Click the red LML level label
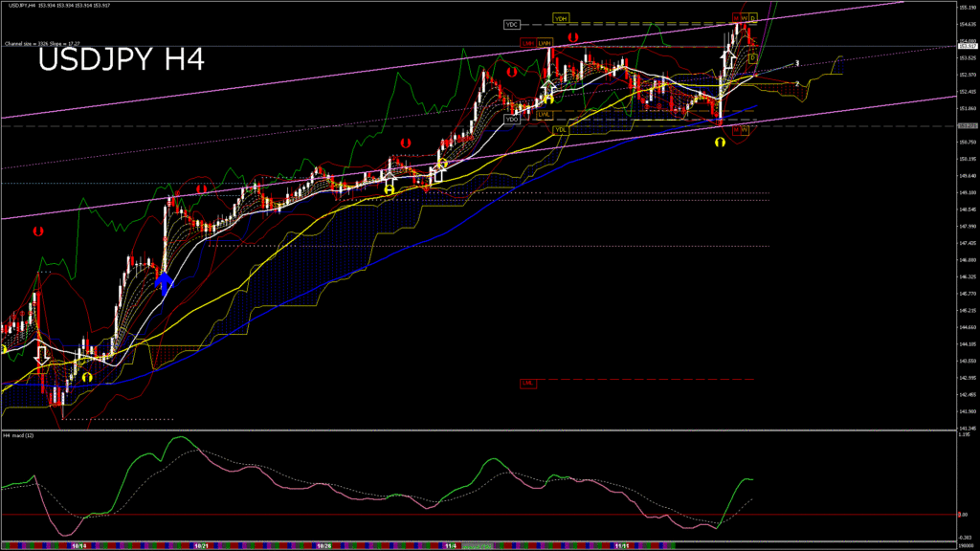Image resolution: width=980 pixels, height=551 pixels. tap(527, 383)
